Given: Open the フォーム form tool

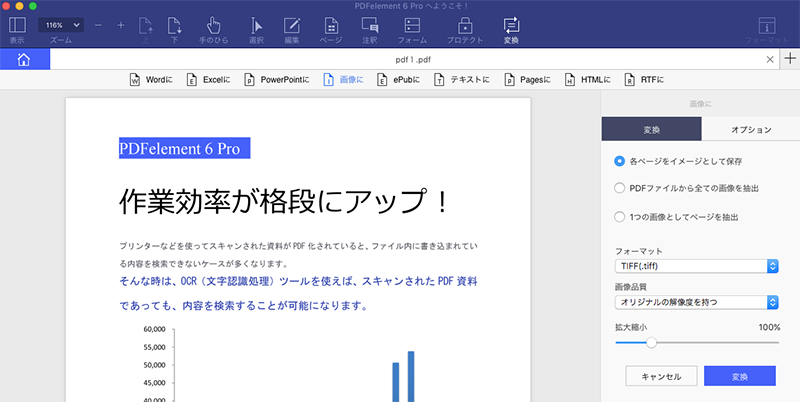Looking at the screenshot, I should click(x=411, y=26).
